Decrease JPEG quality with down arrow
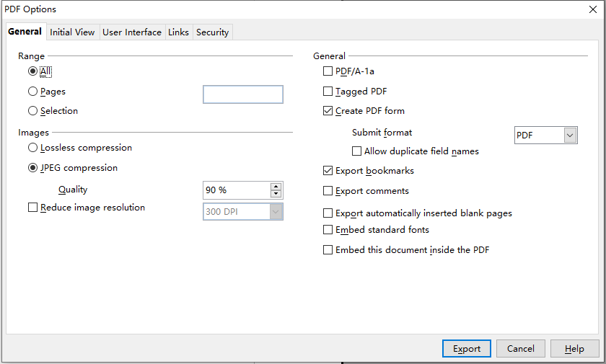606x364 pixels. [276, 194]
